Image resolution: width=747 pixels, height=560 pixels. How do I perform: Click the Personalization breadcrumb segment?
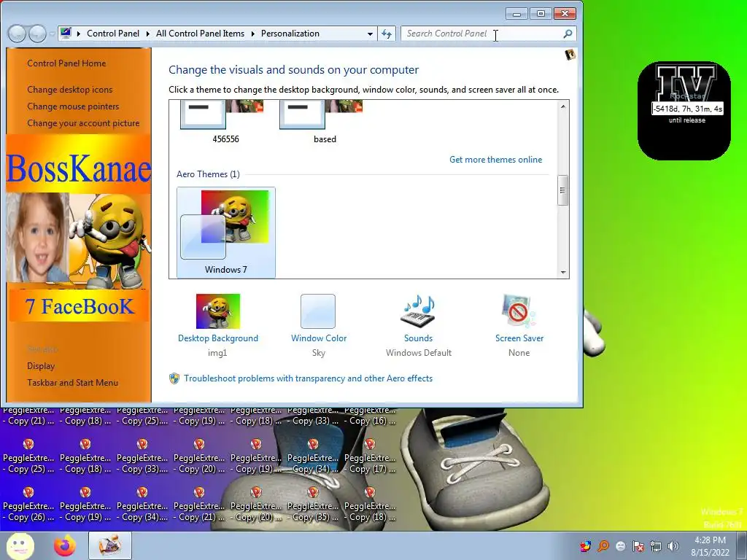tap(290, 34)
